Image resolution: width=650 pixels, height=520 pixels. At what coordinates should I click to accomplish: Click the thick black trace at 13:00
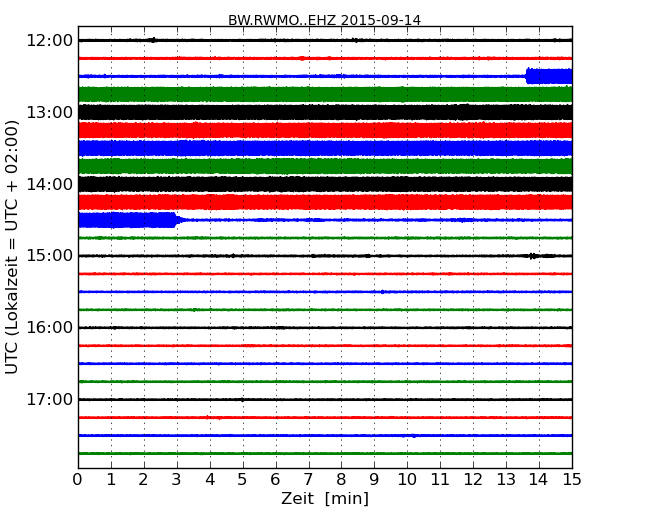click(x=325, y=112)
